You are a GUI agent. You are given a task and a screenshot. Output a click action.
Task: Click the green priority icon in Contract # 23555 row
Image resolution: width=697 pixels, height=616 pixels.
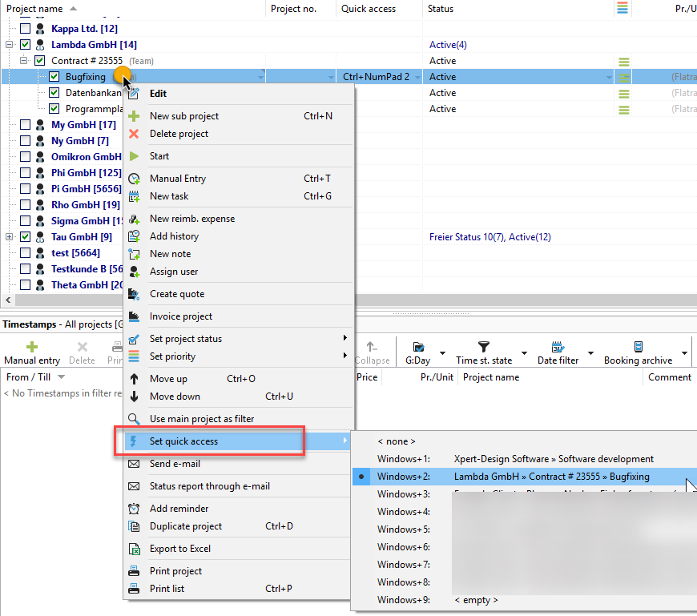click(624, 62)
